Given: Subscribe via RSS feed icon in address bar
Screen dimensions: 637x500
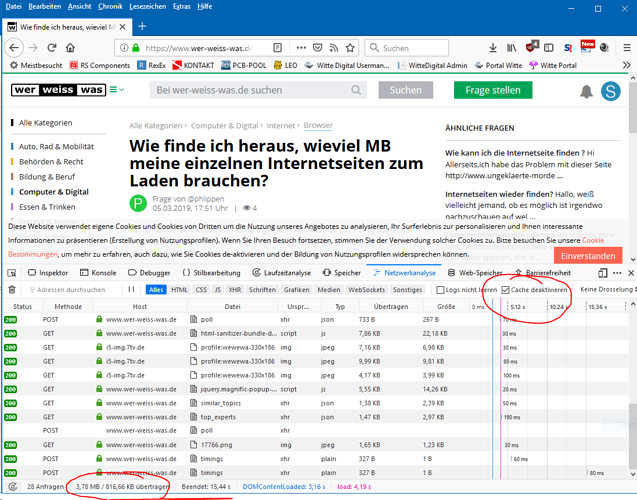Looking at the screenshot, I should tap(334, 48).
